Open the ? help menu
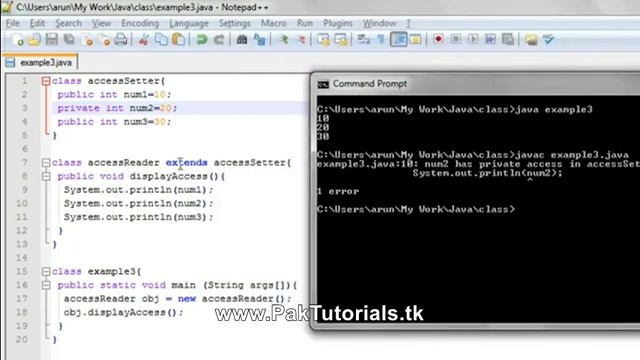This screenshot has height=360, width=640. click(408, 23)
